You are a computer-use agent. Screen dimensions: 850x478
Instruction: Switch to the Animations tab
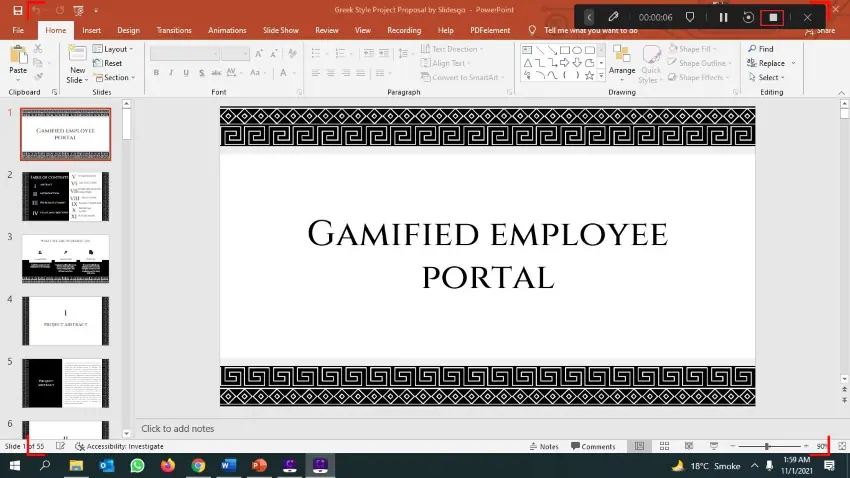pyautogui.click(x=227, y=30)
